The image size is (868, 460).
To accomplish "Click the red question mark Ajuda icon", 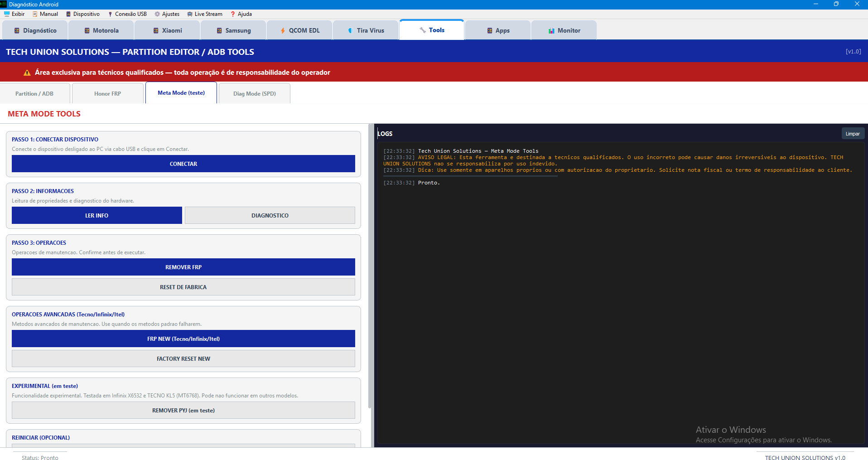I will [x=233, y=14].
